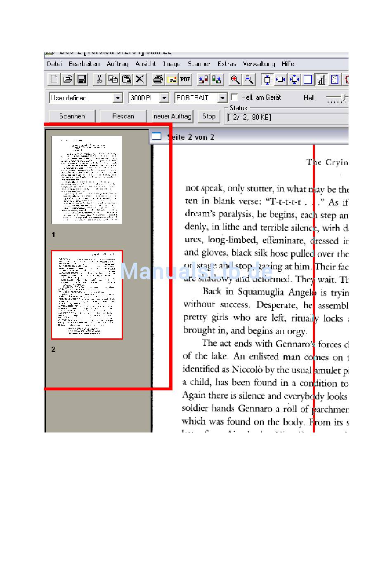Click the Print icon in toolbar

158,80
